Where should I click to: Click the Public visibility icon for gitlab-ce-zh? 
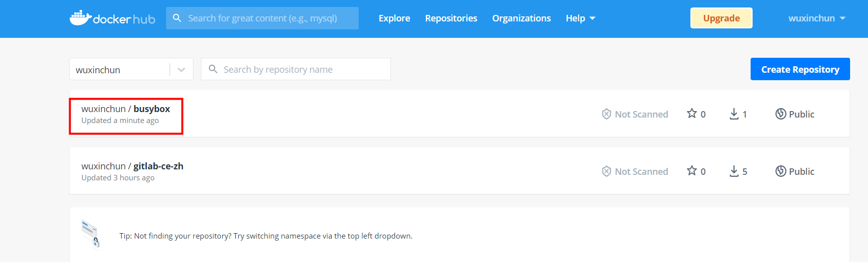[780, 171]
